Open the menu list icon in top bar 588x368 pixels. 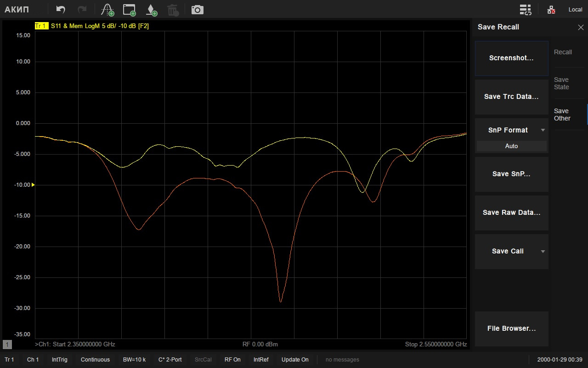525,10
